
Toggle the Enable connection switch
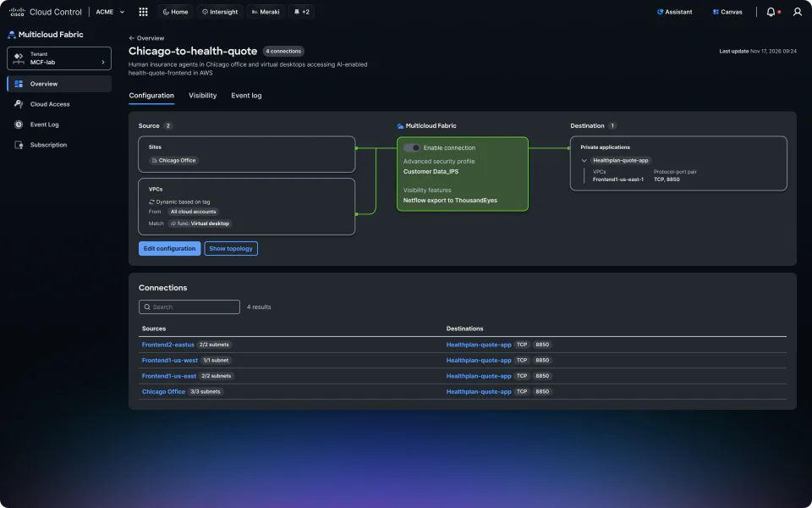click(x=412, y=147)
